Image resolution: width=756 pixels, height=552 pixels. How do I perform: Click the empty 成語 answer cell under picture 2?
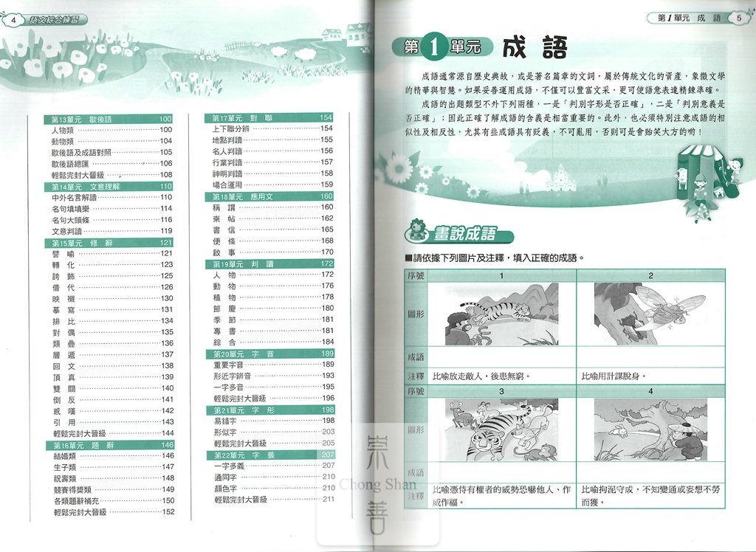pyautogui.click(x=651, y=357)
